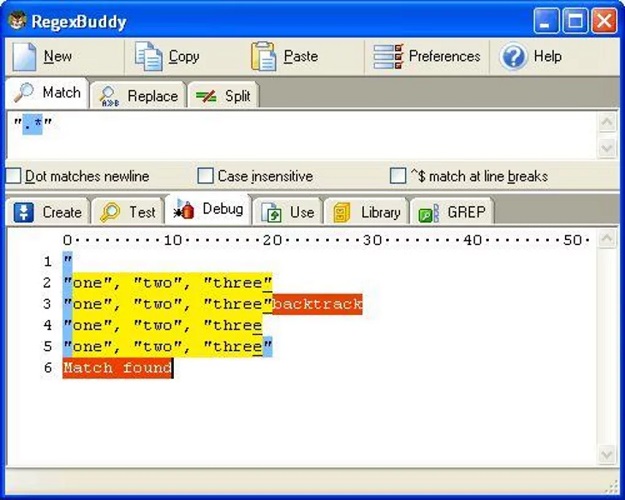
Task: Click the Match found label in step 6
Action: pyautogui.click(x=118, y=368)
